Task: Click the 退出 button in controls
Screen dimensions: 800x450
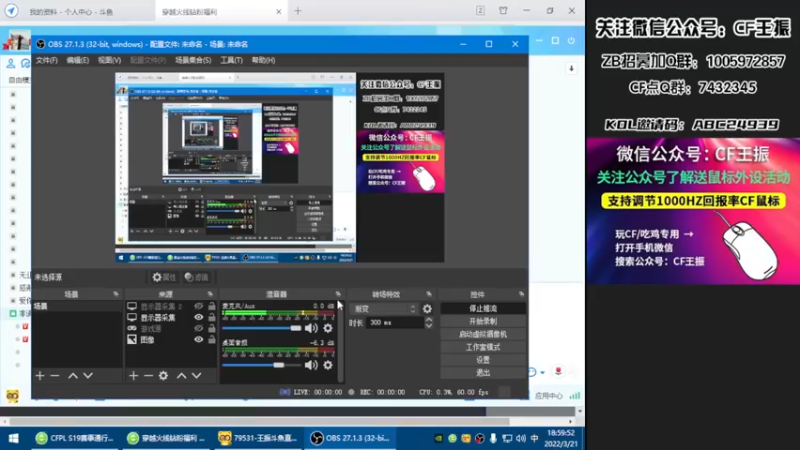Action: 483,372
